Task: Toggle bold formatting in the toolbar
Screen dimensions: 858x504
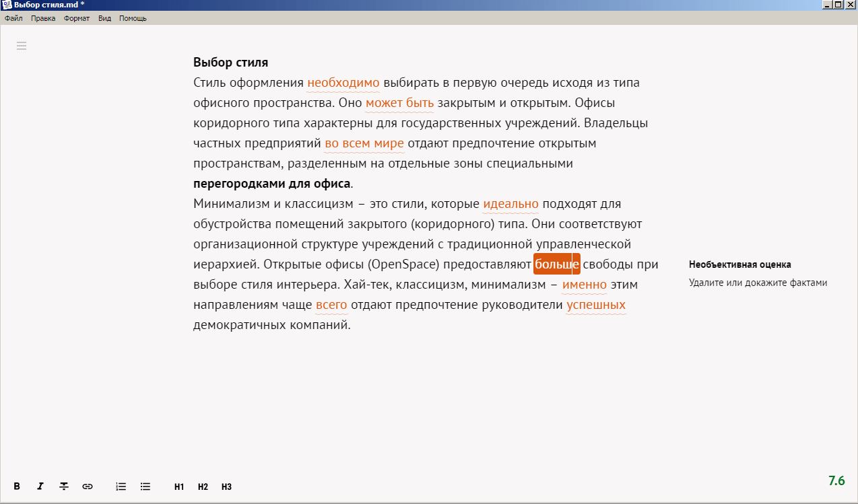Action: 16,486
